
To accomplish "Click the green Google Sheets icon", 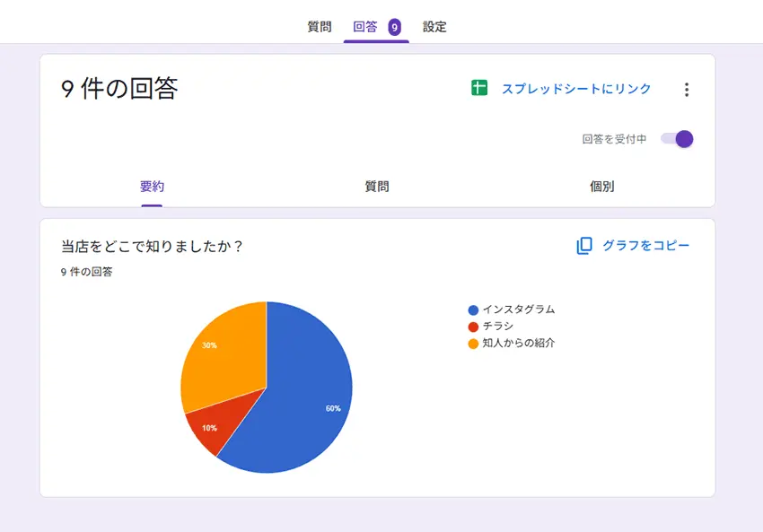I will [x=479, y=88].
